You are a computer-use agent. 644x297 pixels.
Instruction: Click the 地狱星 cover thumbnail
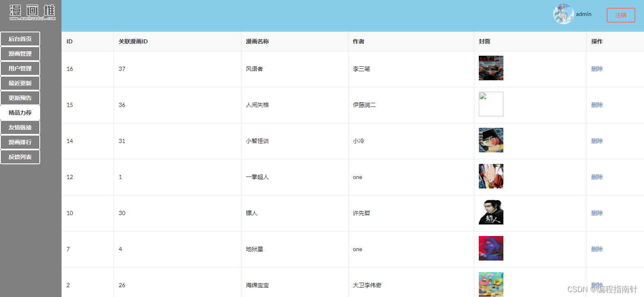pos(491,248)
